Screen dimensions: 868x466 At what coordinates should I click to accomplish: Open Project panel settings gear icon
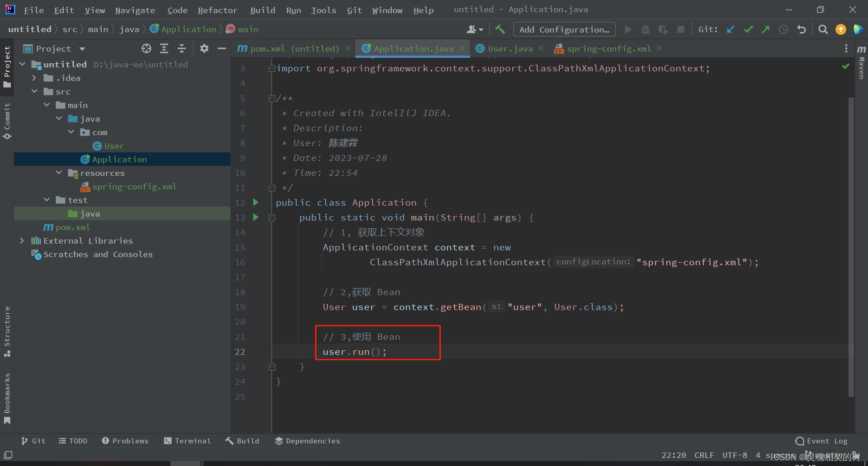pos(204,48)
